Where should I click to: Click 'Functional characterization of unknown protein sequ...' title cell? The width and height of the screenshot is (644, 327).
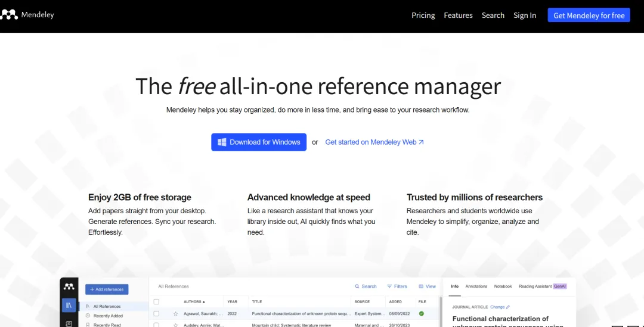tap(302, 313)
